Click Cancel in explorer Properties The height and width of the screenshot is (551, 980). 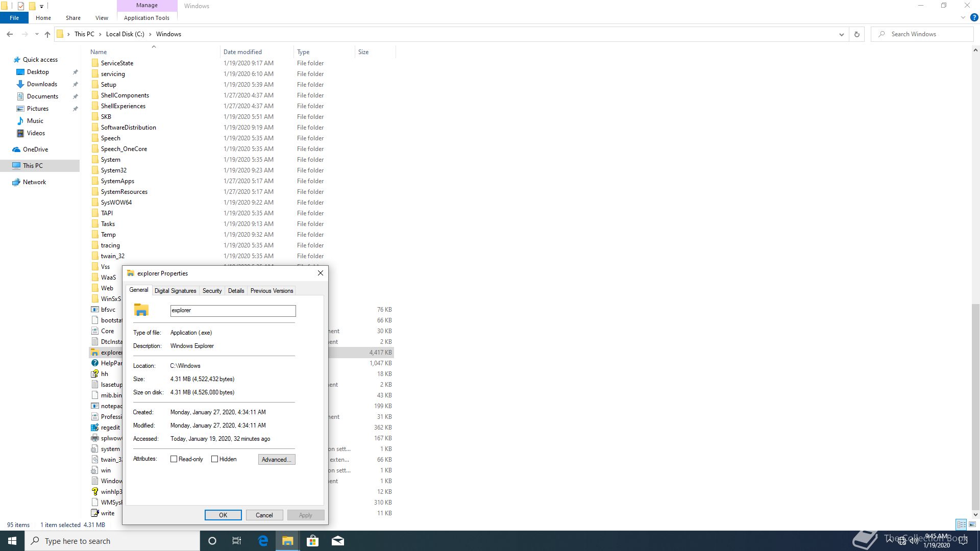coord(264,515)
